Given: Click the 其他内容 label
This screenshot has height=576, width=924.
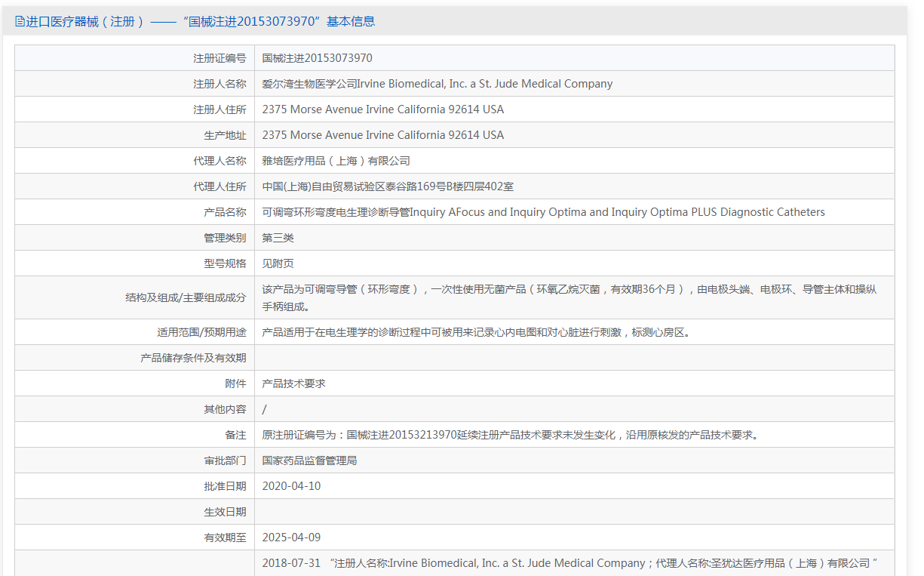Looking at the screenshot, I should (225, 409).
